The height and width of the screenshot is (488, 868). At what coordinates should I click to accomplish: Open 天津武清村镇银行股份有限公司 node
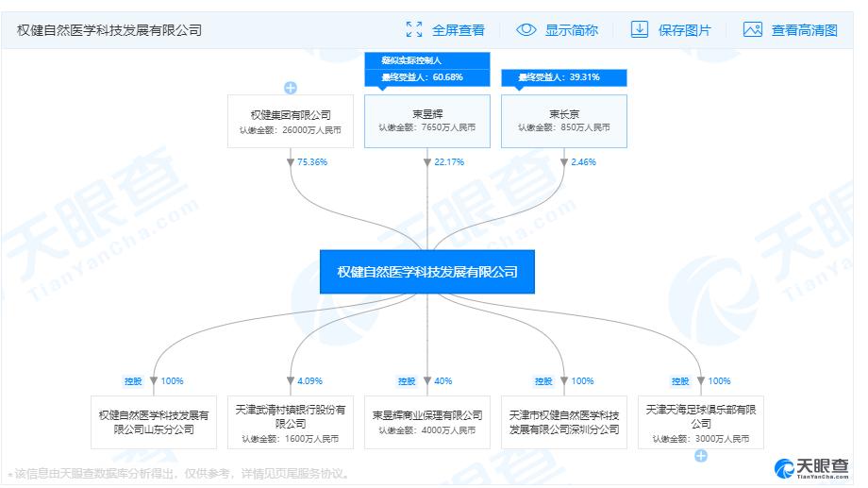[290, 422]
